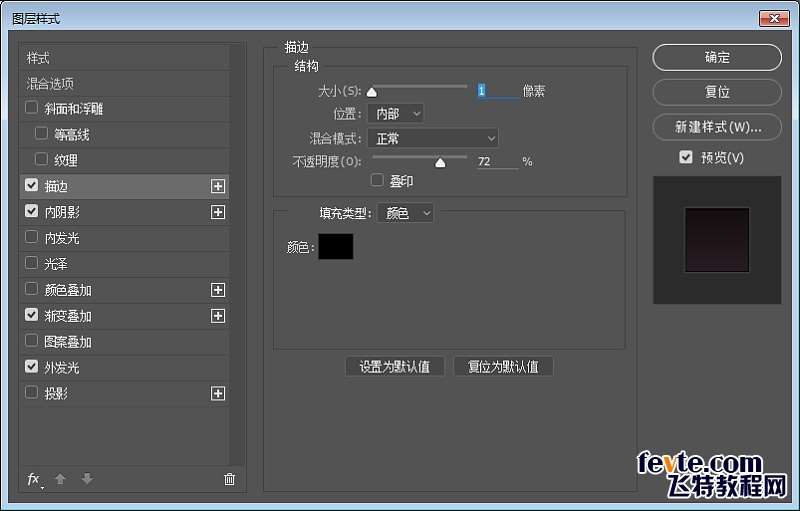Uncheck the 外发光 checkbox
The image size is (800, 511).
tap(31, 366)
